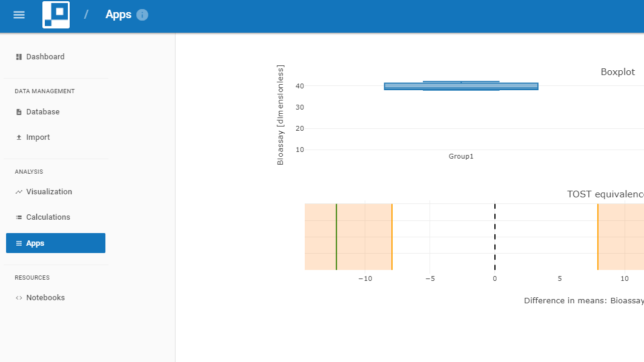The width and height of the screenshot is (644, 362).
Task: Click the Import upload icon
Action: tap(19, 137)
